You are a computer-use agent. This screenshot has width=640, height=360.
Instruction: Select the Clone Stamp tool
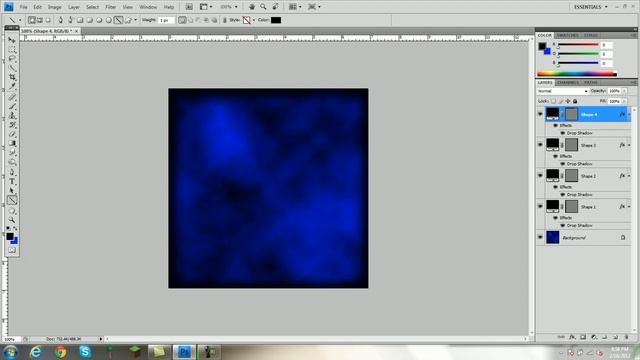point(12,116)
